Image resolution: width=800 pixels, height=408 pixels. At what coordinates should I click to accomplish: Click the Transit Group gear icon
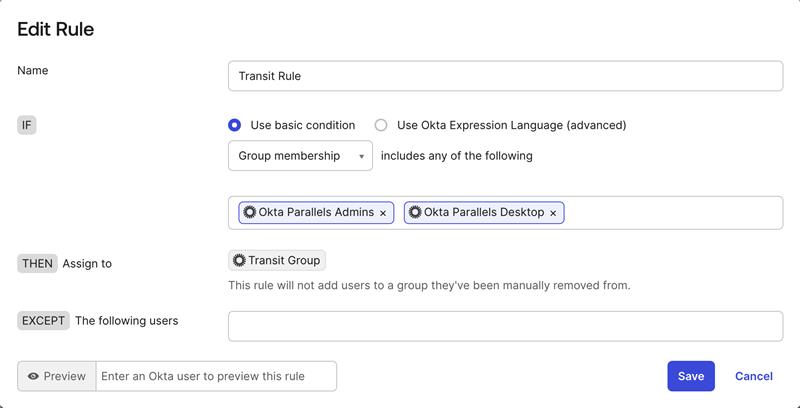[x=239, y=261]
